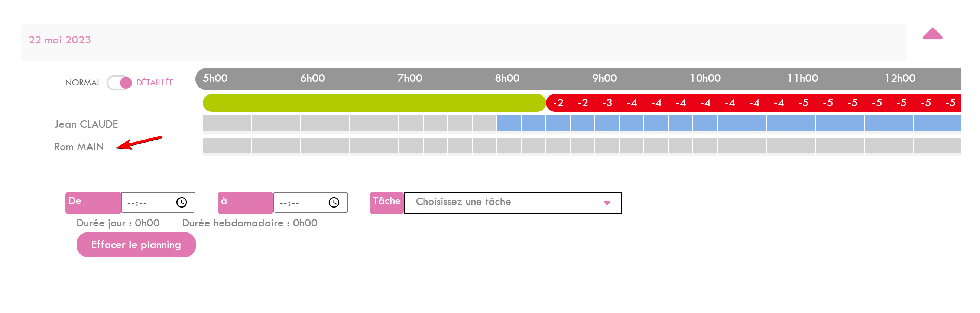980x313 pixels.
Task: Select employee Jean CLAUDE
Action: click(x=86, y=124)
